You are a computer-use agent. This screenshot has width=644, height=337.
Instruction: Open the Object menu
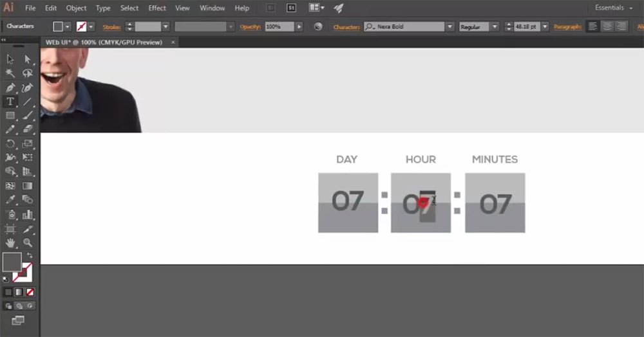[x=76, y=8]
